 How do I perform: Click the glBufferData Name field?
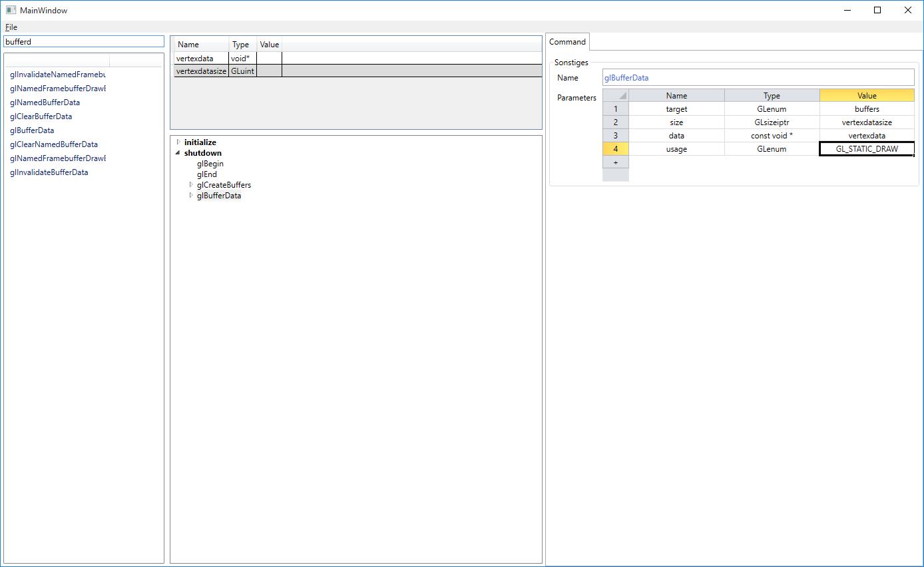click(x=758, y=78)
